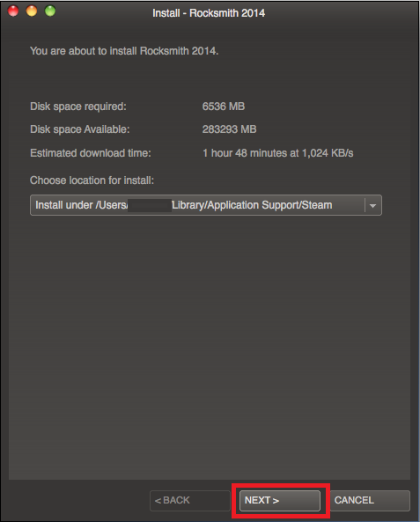Image resolution: width=420 pixels, height=522 pixels.
Task: Expand the install path dropdown arrow
Action: coord(373,205)
